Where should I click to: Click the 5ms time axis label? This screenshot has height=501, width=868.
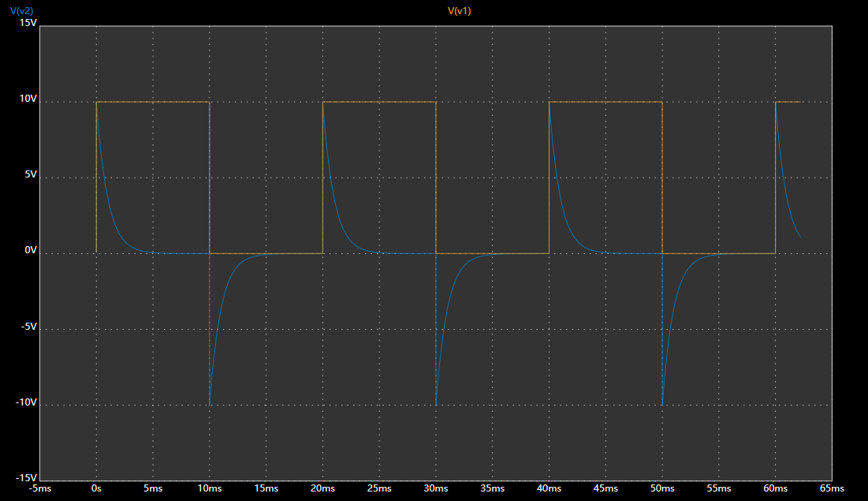coord(153,489)
